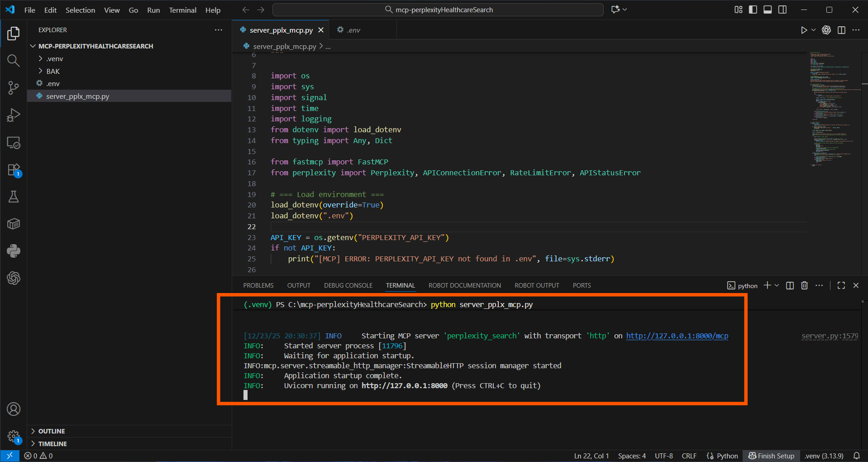Click Finish Setup in status bar
868x462 pixels.
[x=771, y=456]
